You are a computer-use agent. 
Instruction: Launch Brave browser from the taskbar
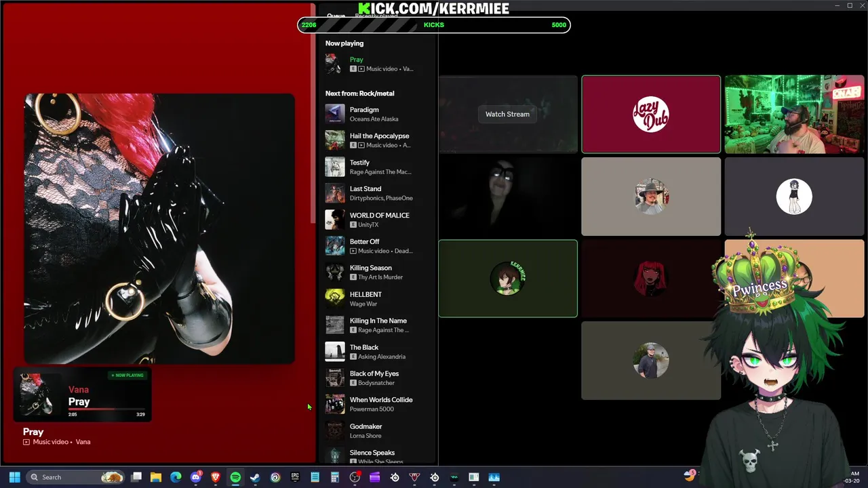click(x=216, y=477)
